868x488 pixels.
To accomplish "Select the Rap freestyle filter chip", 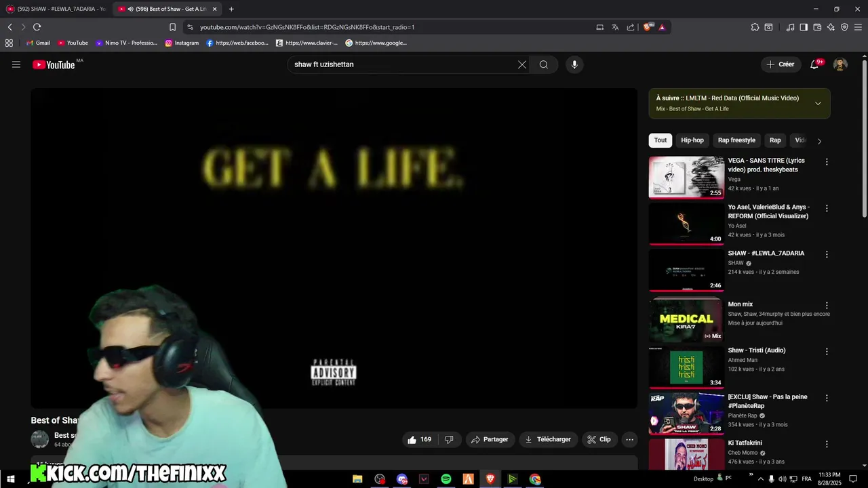I will (x=736, y=140).
